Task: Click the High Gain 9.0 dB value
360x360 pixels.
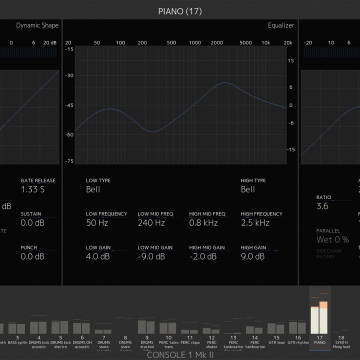Action: click(253, 257)
